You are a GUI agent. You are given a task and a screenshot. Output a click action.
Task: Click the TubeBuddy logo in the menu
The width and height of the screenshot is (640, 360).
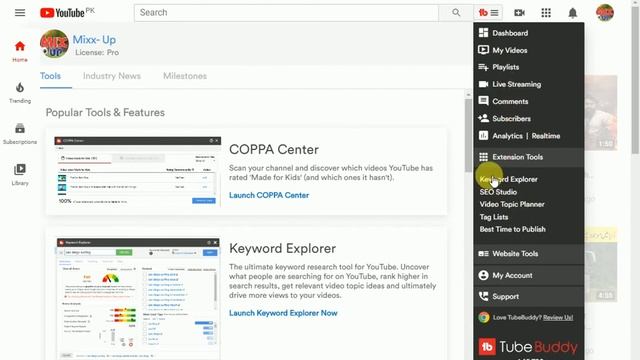528,347
